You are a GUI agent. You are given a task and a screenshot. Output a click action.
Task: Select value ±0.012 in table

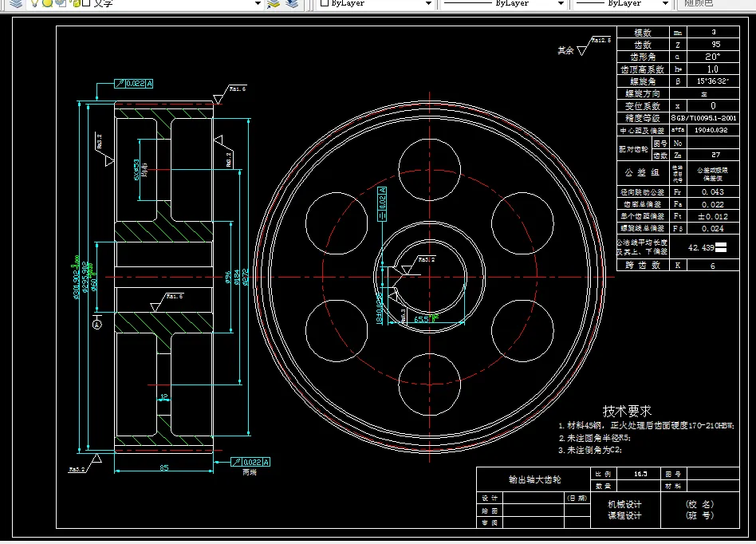[x=713, y=216]
